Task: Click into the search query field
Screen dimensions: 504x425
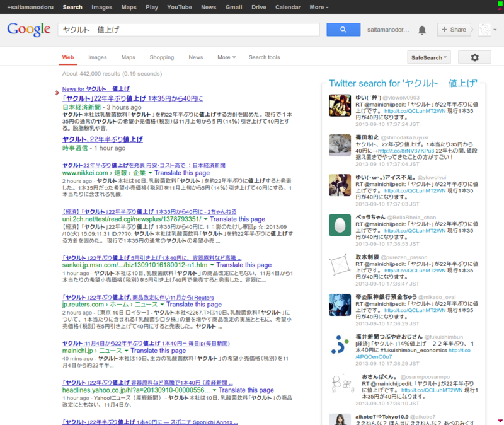Action: (188, 30)
